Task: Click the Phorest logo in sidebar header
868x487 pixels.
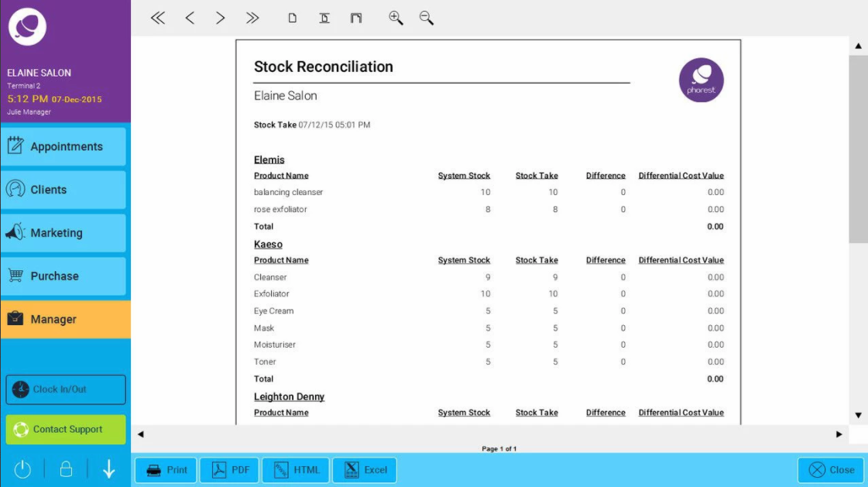Action: 27,26
